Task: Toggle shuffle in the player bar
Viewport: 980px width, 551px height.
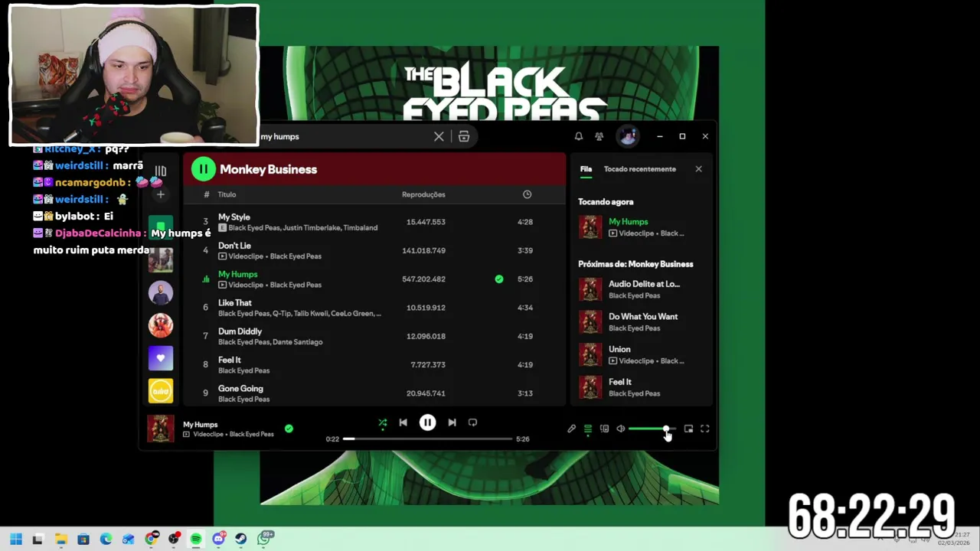Action: coord(382,422)
